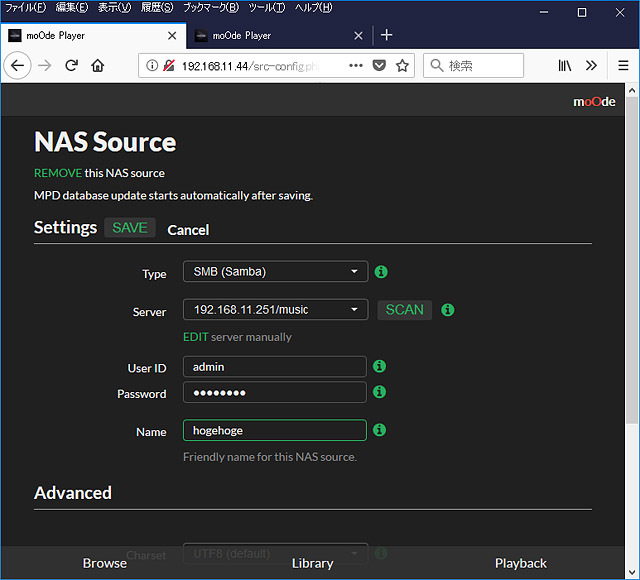640x580 pixels.
Task: Click the browser address bar URL
Action: pyautogui.click(x=250, y=66)
